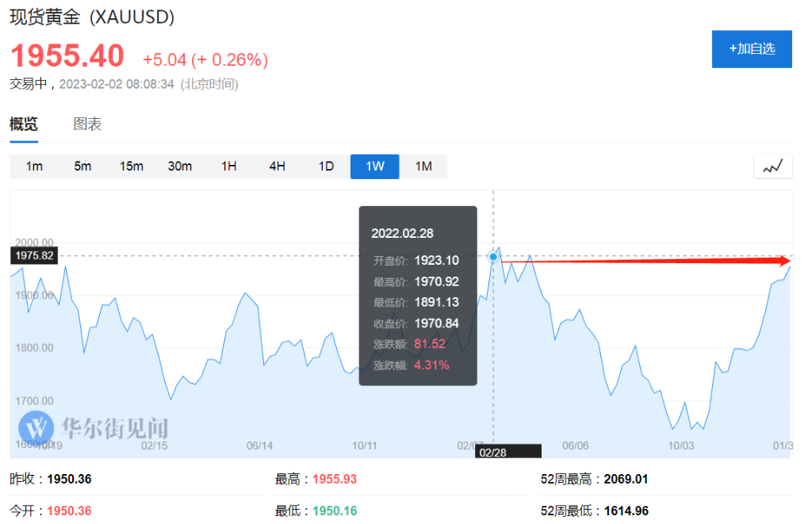
Task: Select the 5m timeframe
Action: (82, 166)
